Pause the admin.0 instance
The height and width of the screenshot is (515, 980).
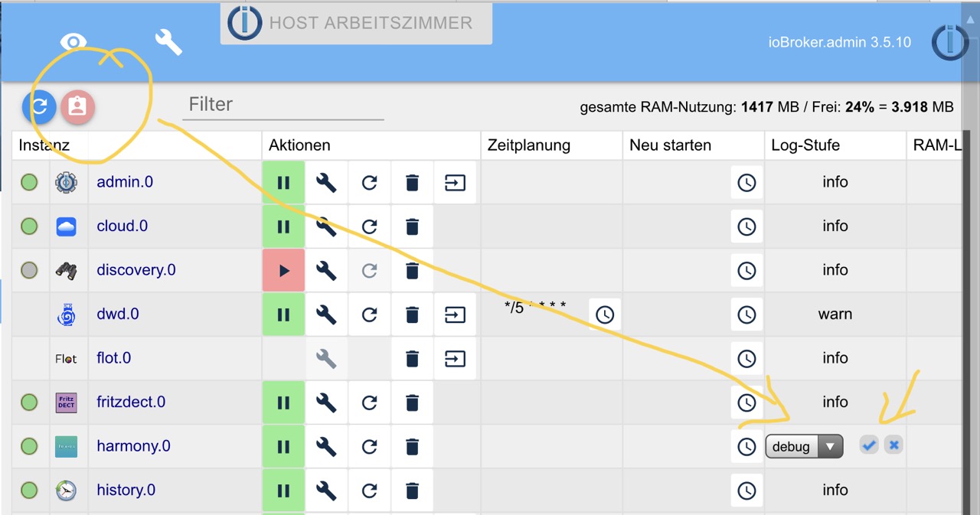(x=283, y=182)
